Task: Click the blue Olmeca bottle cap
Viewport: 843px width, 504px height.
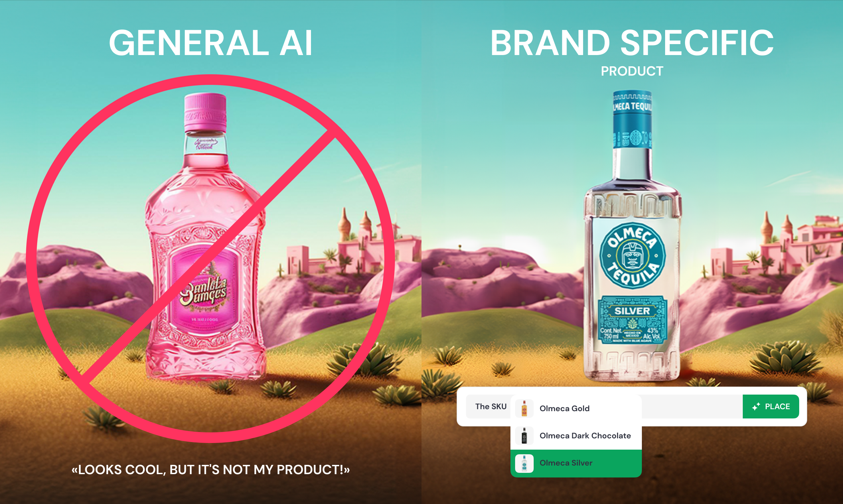Action: tap(632, 119)
